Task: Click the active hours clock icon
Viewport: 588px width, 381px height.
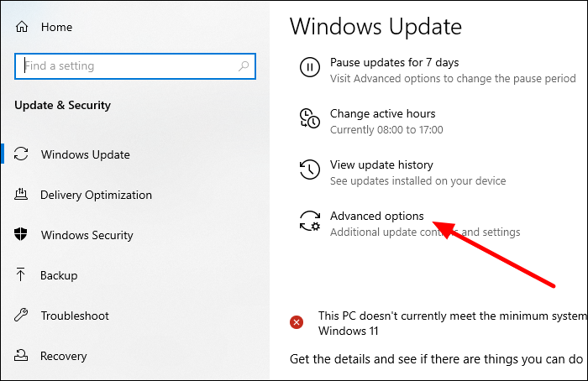Action: (x=310, y=119)
